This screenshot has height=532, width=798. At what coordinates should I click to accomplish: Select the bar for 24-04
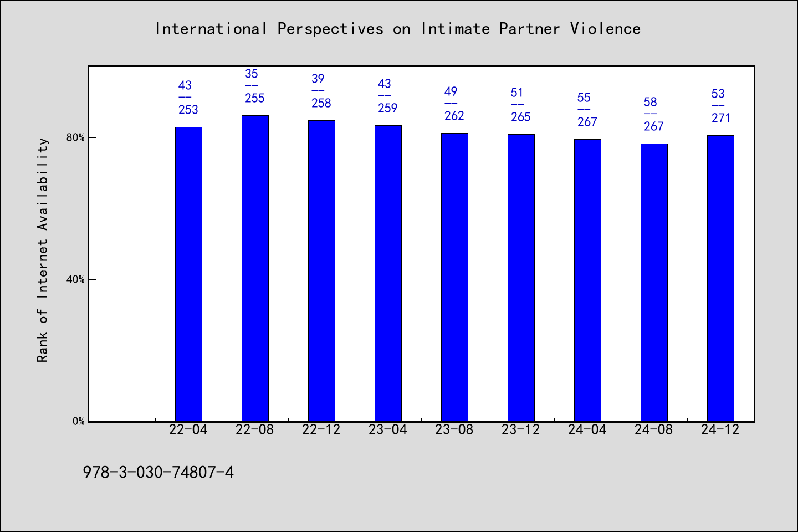pyautogui.click(x=587, y=280)
